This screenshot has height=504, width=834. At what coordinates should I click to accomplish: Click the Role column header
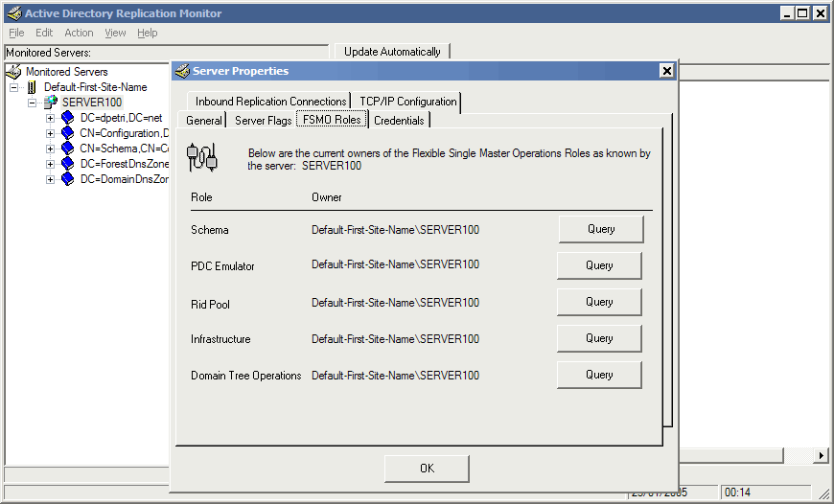point(201,197)
